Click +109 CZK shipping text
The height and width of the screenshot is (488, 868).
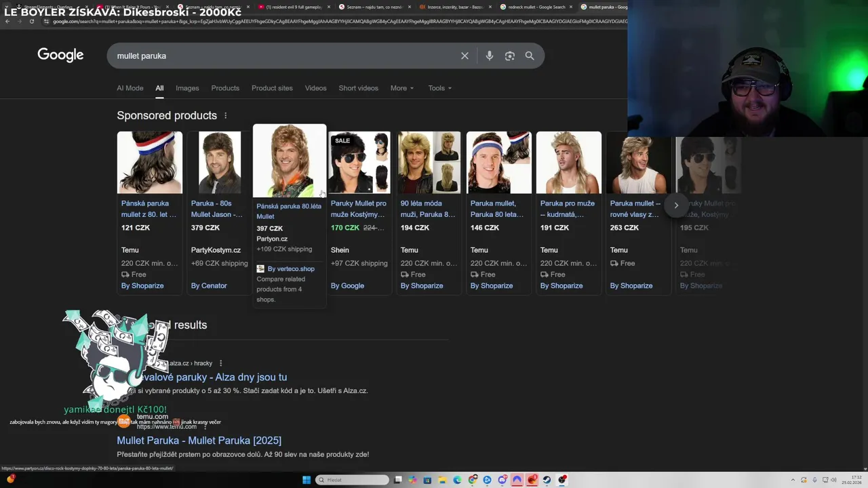pos(284,249)
